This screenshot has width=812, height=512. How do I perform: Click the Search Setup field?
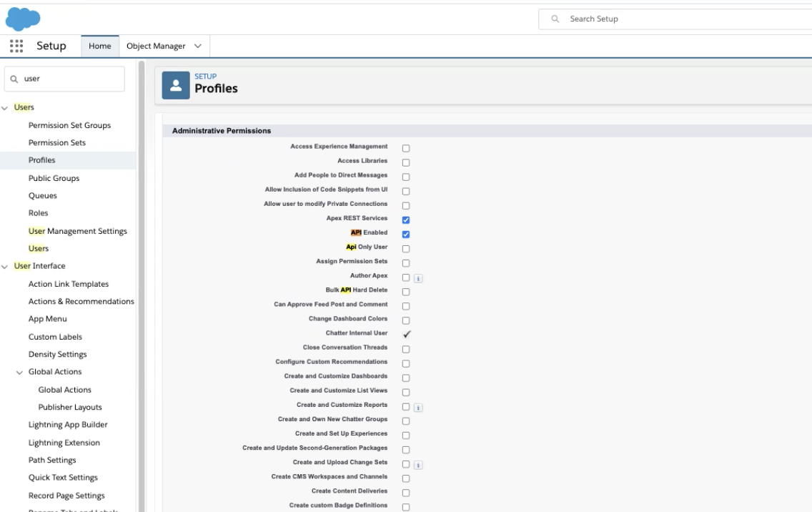(675, 19)
